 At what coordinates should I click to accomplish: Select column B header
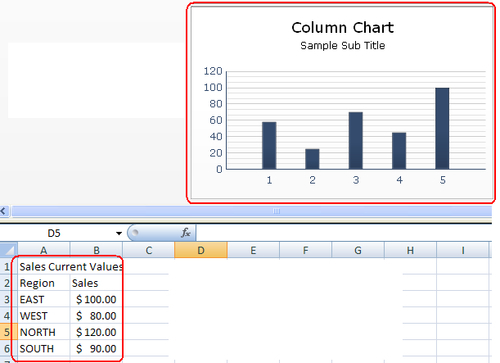point(96,250)
